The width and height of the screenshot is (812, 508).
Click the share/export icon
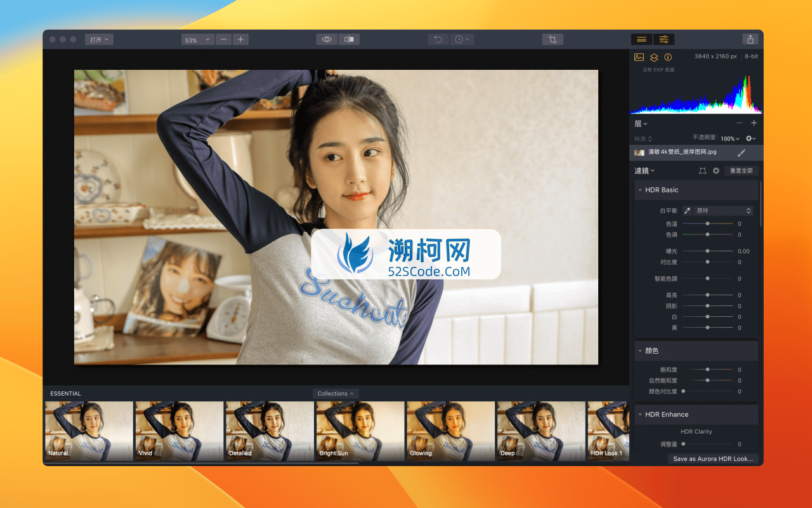(x=750, y=39)
